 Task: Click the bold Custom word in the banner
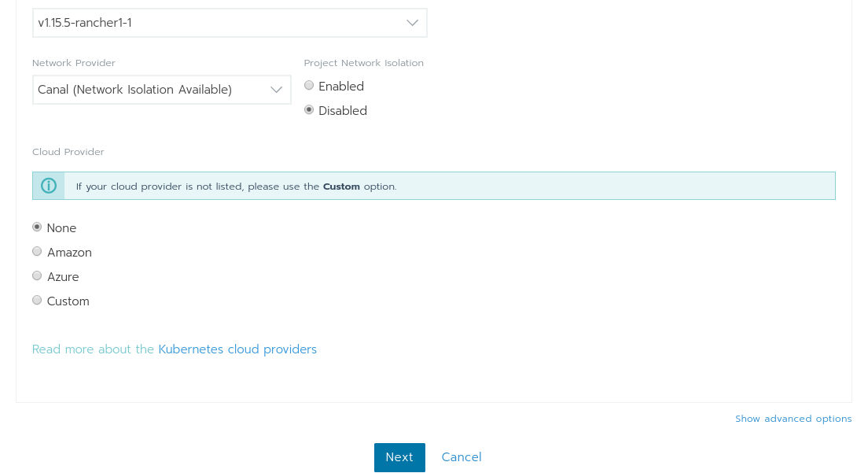(x=341, y=187)
